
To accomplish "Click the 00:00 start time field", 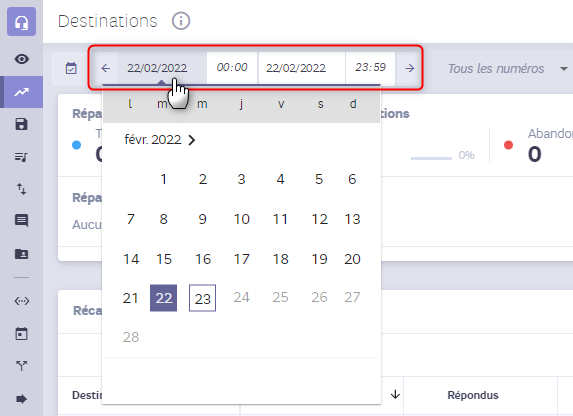I will [232, 68].
